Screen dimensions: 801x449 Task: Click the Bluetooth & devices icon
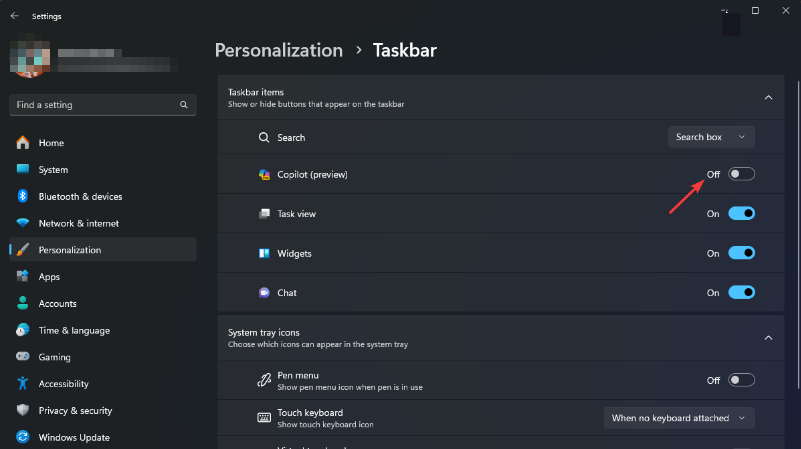point(23,197)
